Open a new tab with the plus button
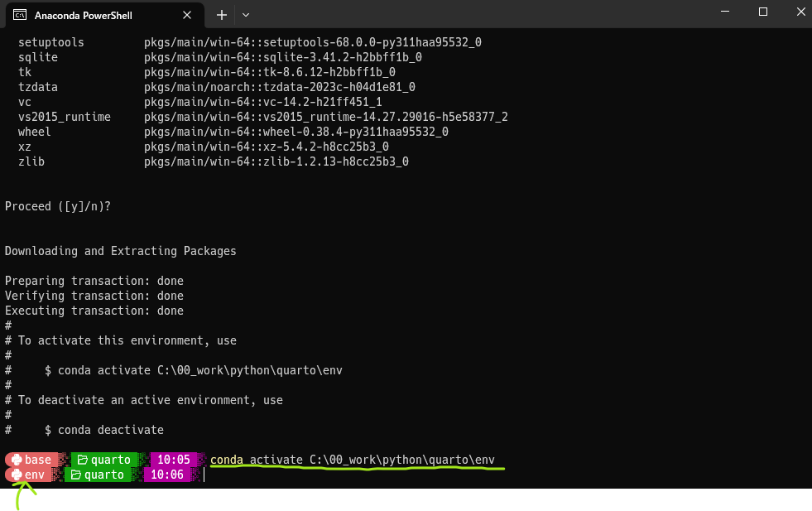This screenshot has height=511, width=812. (222, 15)
